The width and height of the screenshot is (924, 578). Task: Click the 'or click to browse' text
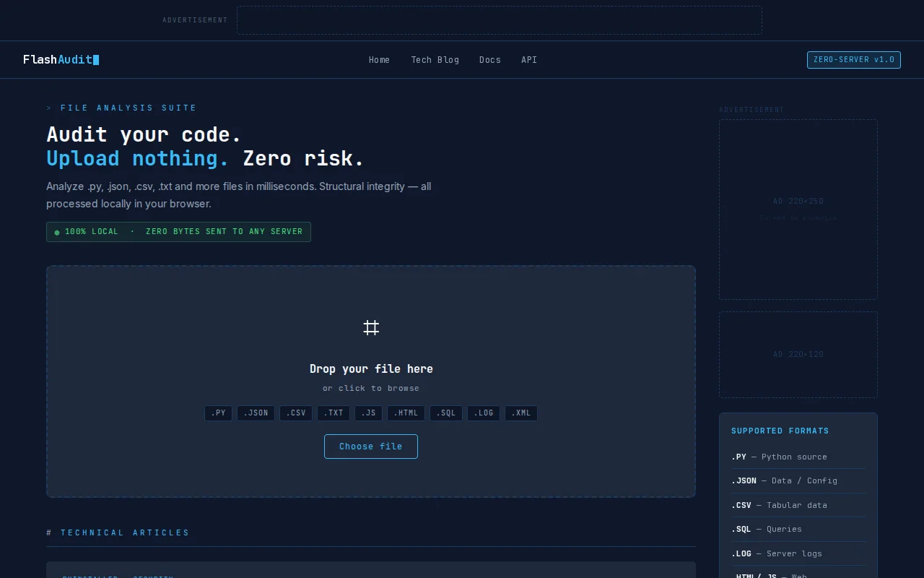tap(371, 388)
